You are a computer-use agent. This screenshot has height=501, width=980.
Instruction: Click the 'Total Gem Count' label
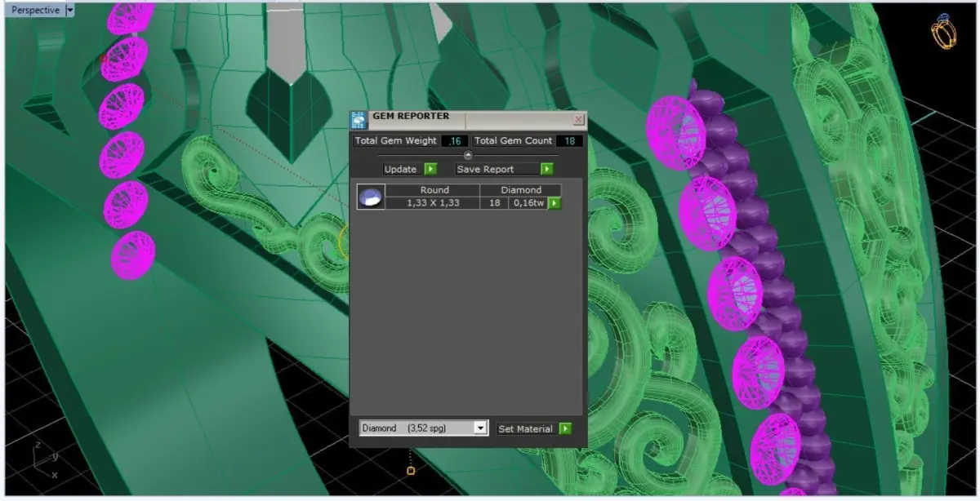514,141
